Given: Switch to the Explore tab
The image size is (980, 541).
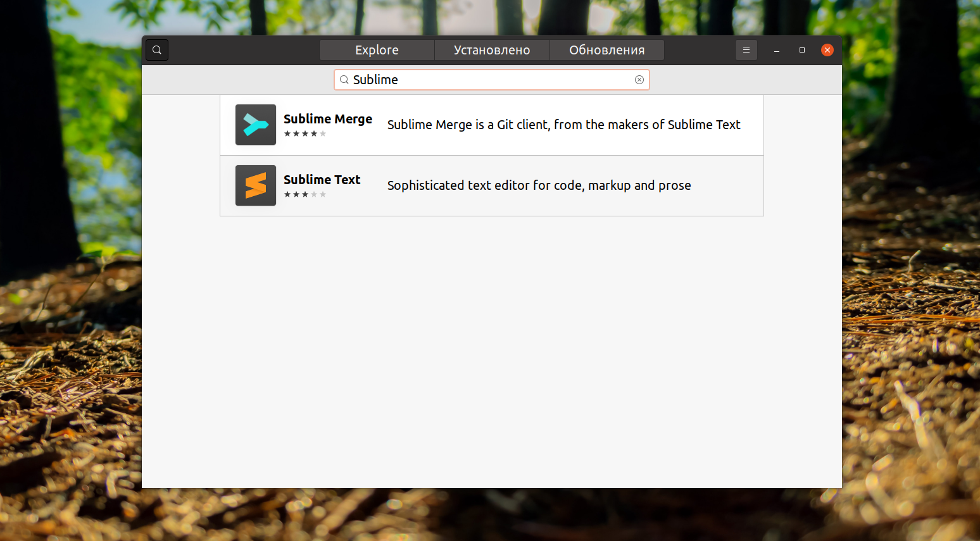Looking at the screenshot, I should 377,50.
